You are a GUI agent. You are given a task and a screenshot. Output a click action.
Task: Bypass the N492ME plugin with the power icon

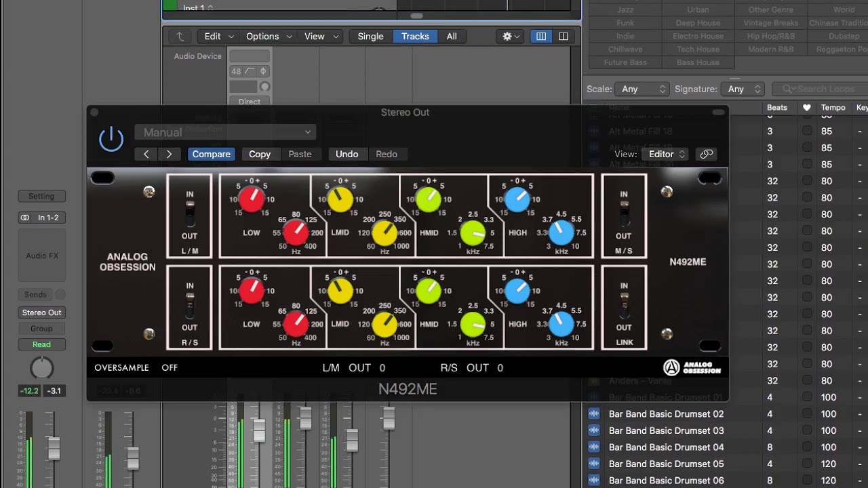click(111, 140)
